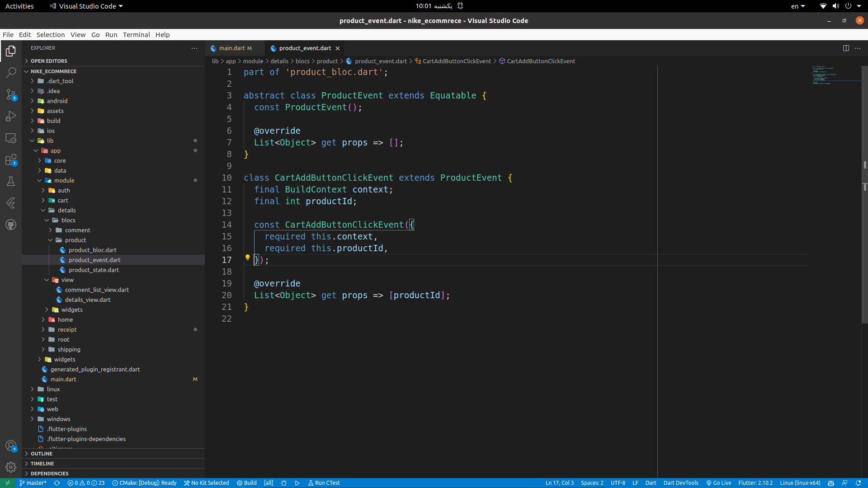Open the Extensions view icon

click(11, 160)
